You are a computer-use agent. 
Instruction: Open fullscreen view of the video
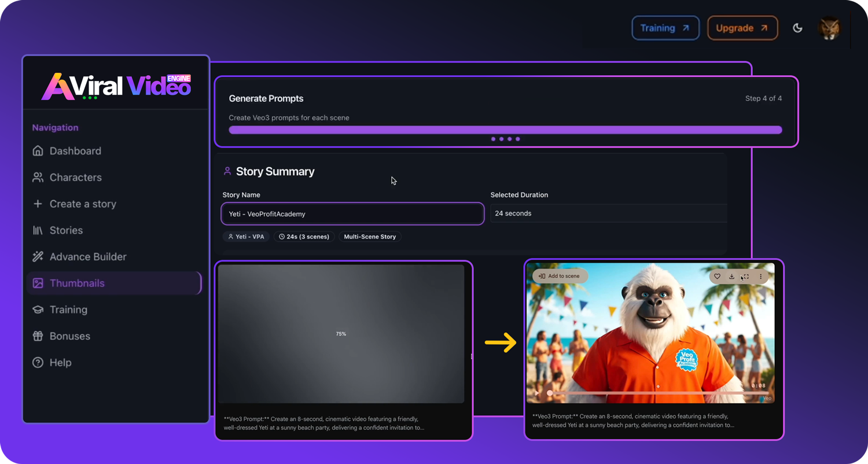coord(745,277)
